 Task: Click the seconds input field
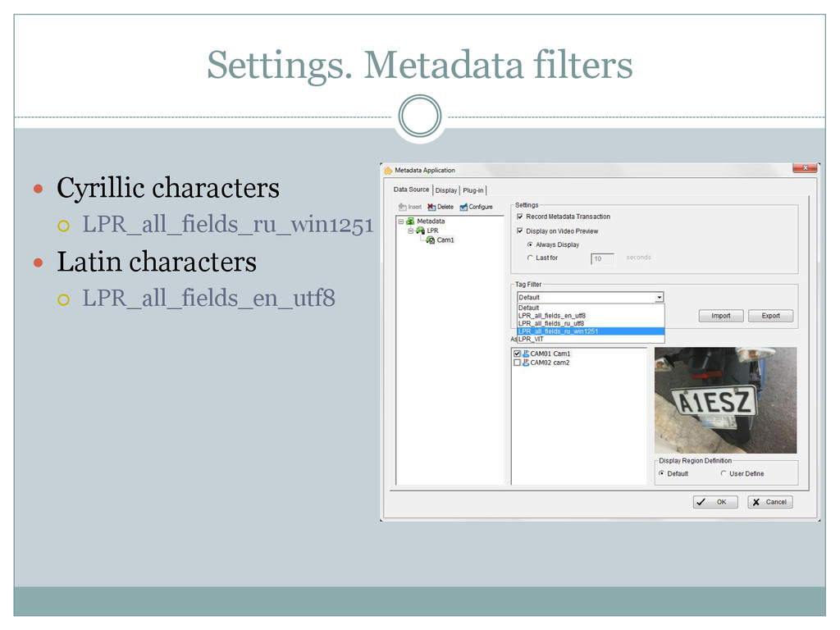(602, 258)
